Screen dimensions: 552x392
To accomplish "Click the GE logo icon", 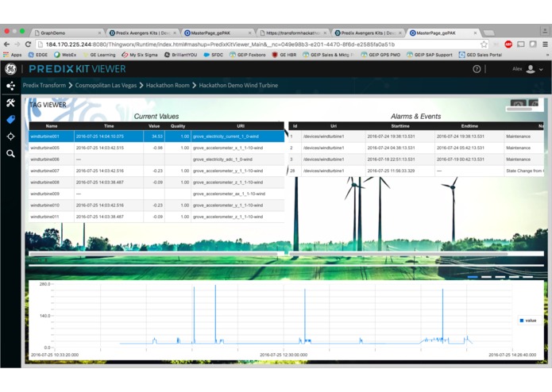I will (10, 69).
